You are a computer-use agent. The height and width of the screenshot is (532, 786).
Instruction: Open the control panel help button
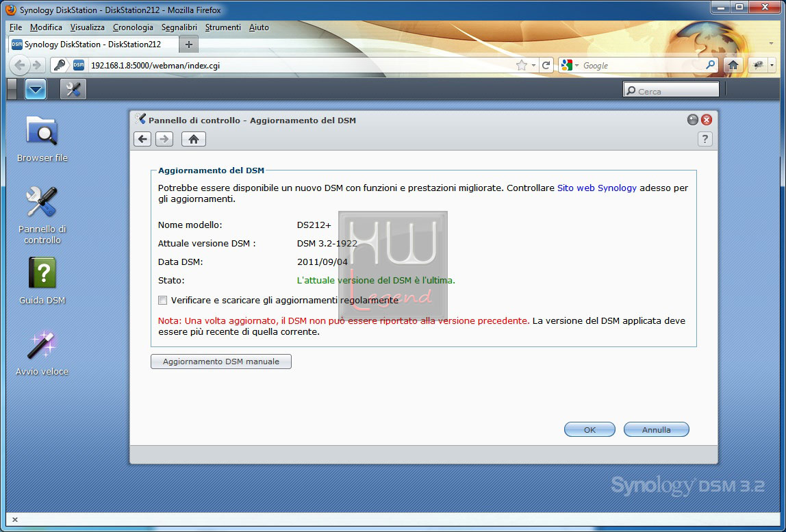click(x=705, y=139)
